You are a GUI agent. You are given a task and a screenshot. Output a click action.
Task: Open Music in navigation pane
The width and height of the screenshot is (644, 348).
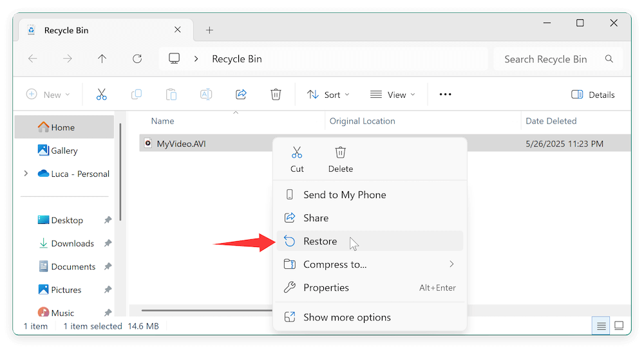tap(56, 313)
